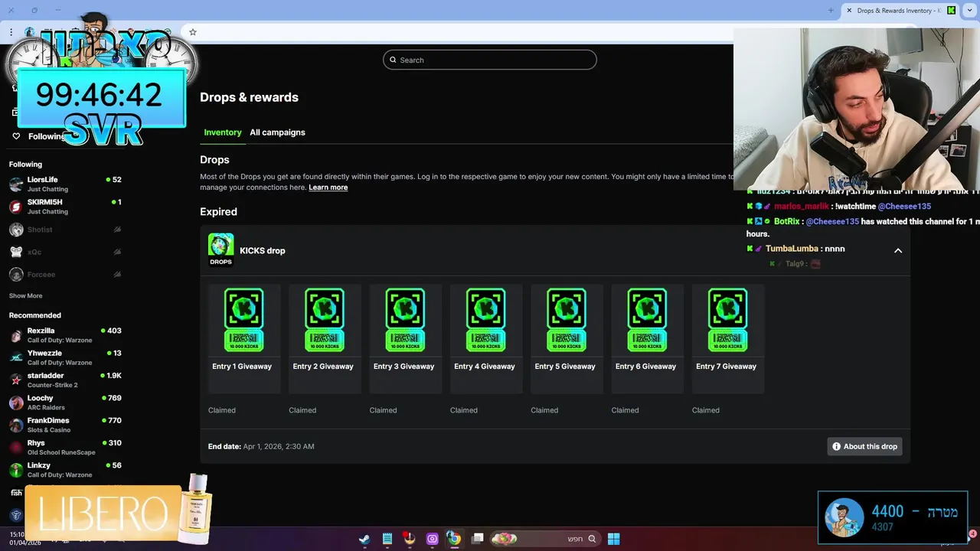Select Entry 4 Giveaway reward image
Screen dimensions: 980x551
tap(486, 320)
